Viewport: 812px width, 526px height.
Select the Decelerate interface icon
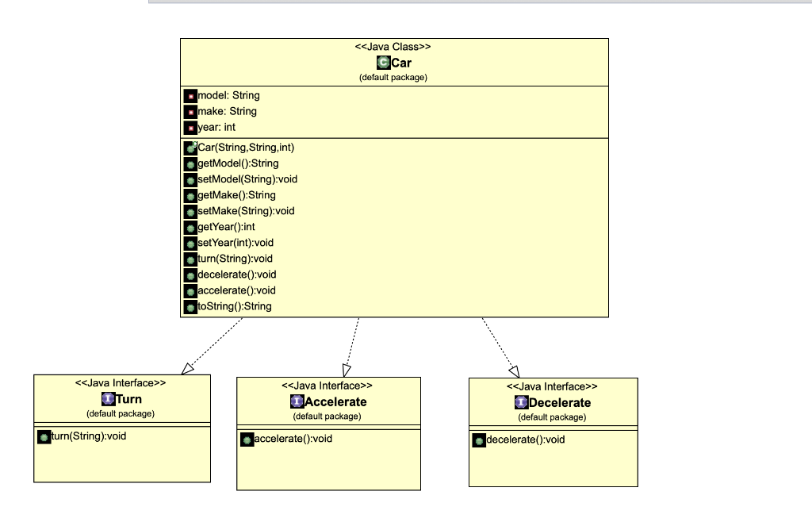point(522,402)
